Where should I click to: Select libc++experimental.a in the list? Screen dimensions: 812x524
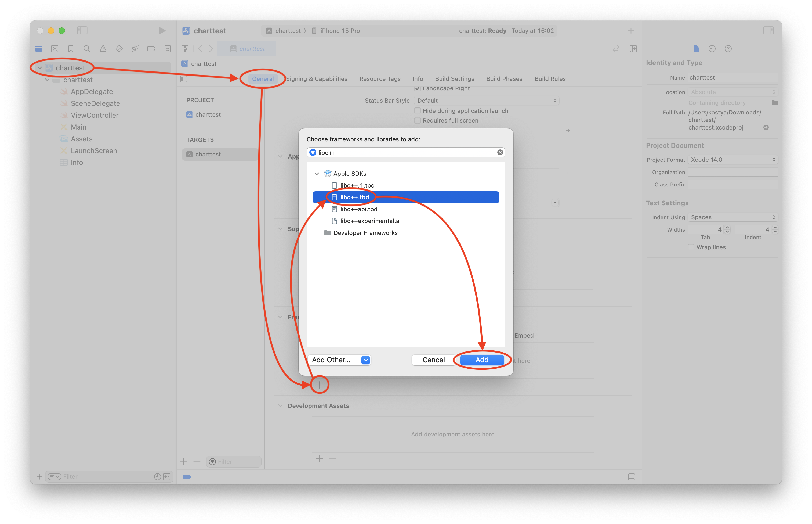coord(406,221)
